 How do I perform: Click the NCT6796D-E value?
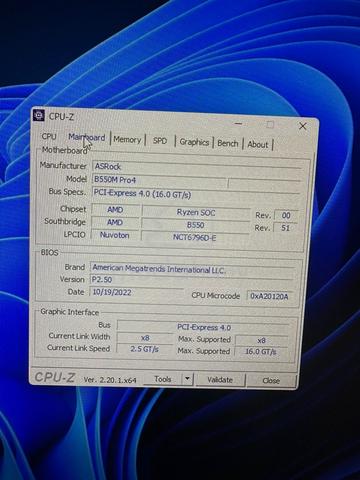(195, 237)
